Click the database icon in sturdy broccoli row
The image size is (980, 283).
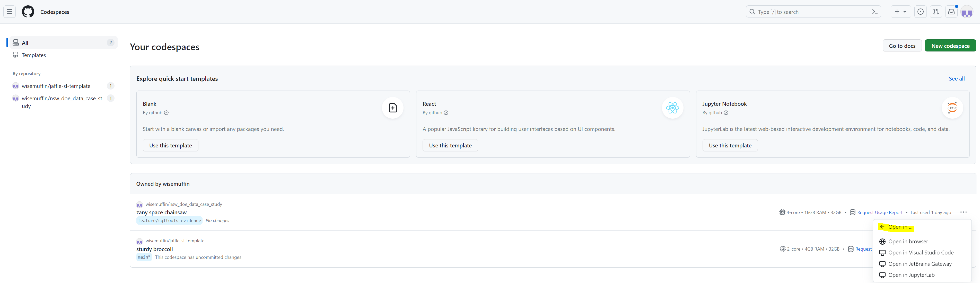pos(851,249)
